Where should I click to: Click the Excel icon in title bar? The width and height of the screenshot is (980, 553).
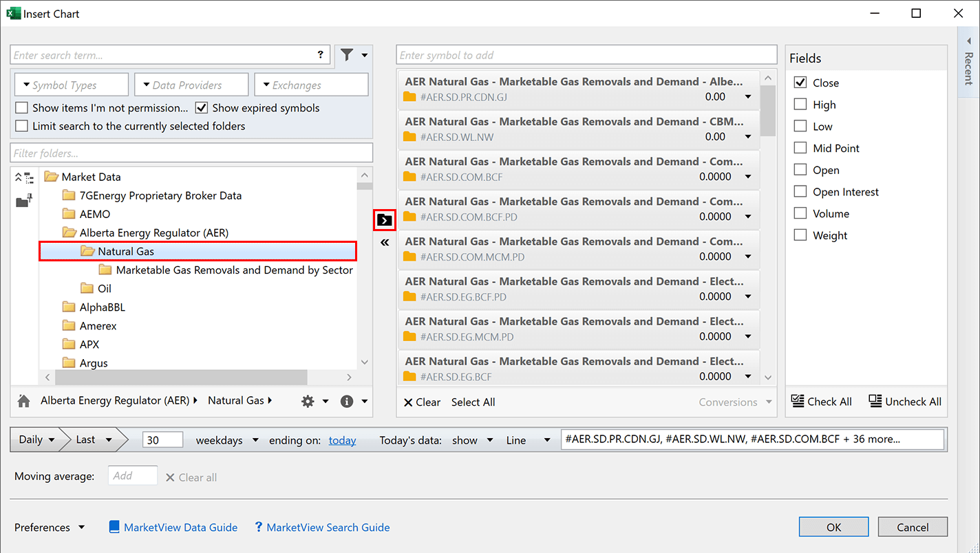13,13
